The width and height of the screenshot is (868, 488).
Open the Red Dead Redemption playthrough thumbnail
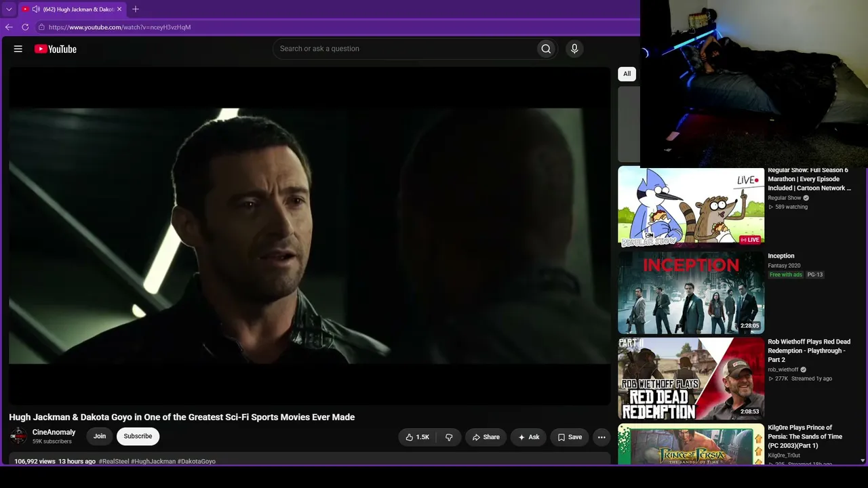pyautogui.click(x=691, y=378)
